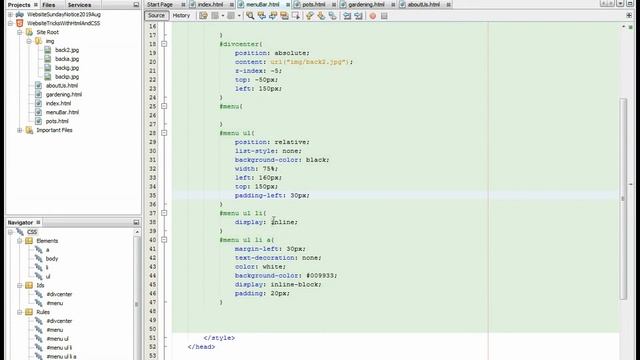Switch to the gardening.html editor tab

click(x=366, y=4)
